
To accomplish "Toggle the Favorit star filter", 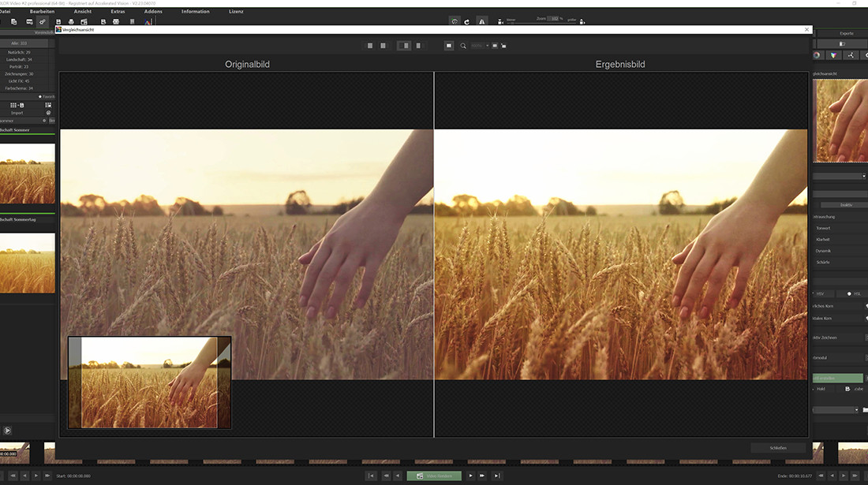I will (x=41, y=96).
